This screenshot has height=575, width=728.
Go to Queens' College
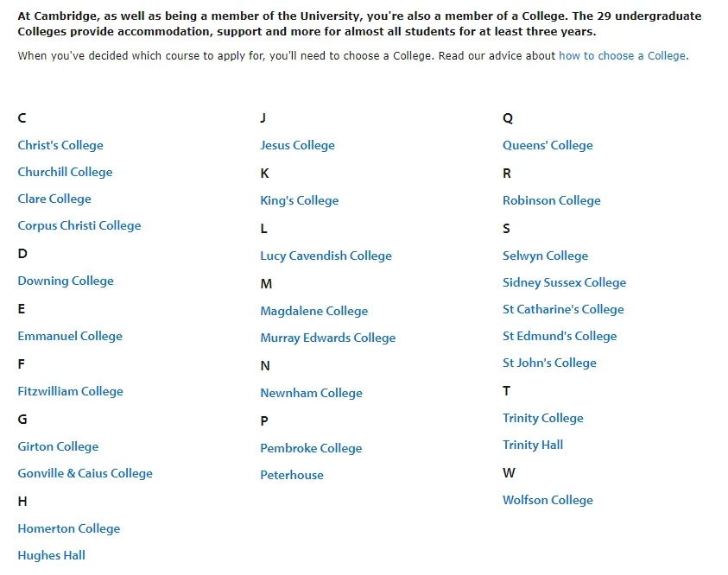tap(548, 145)
